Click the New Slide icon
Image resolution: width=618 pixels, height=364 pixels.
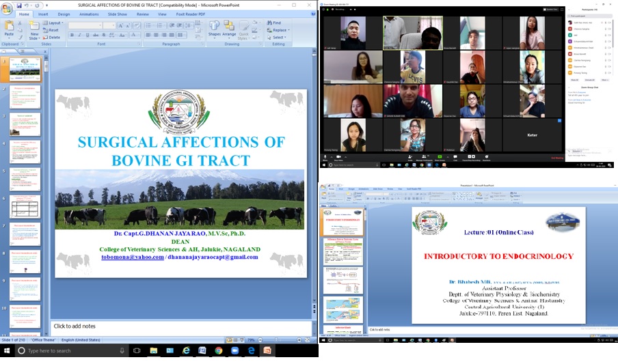[x=34, y=30]
